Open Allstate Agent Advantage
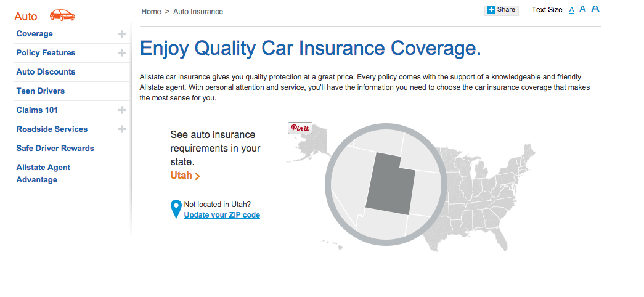 pos(43,173)
